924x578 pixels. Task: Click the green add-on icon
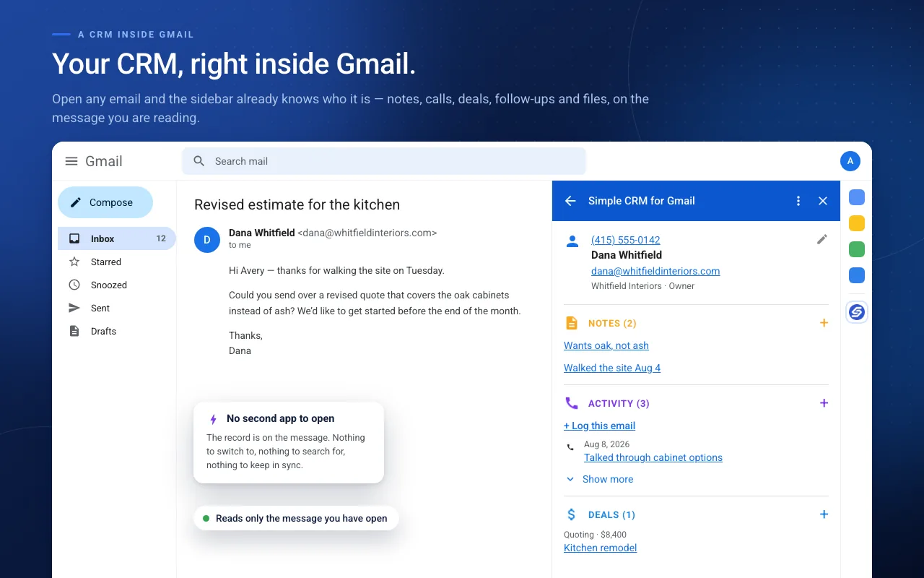[x=857, y=249]
